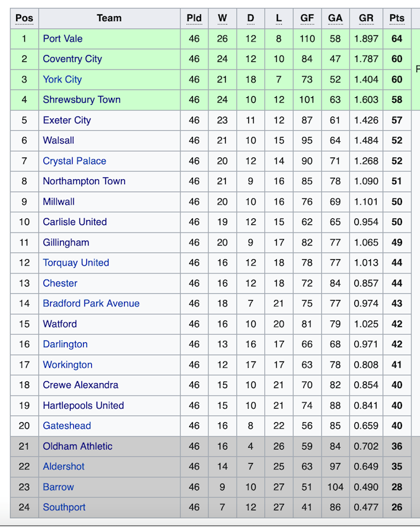Open Shrewsbury Town team page
This screenshot has height=527, width=420.
coord(82,99)
